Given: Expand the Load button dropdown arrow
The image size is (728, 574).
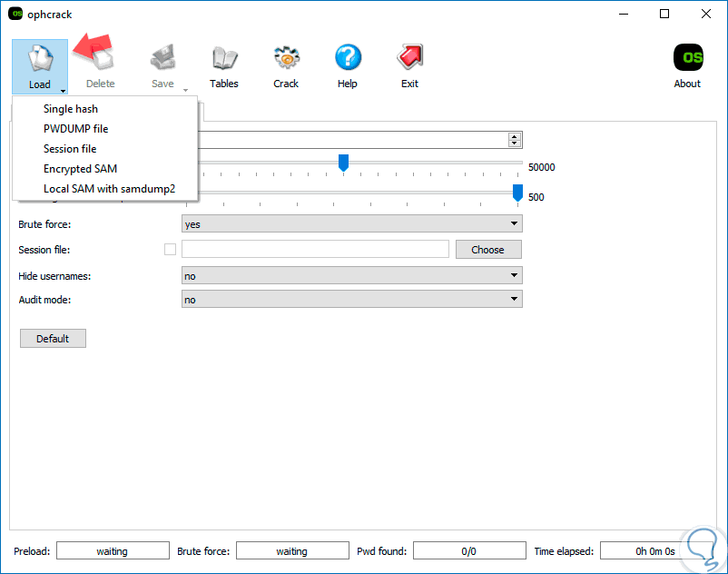Looking at the screenshot, I should pyautogui.click(x=63, y=91).
